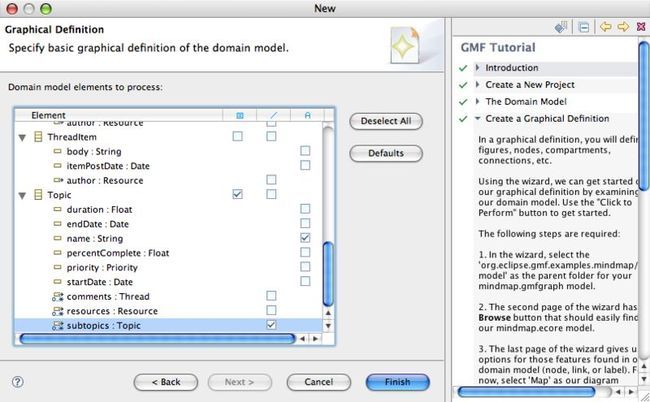Click the horizontal scrollbar thumb in element tree
Viewport: 650px width, 402px height.
[158, 339]
